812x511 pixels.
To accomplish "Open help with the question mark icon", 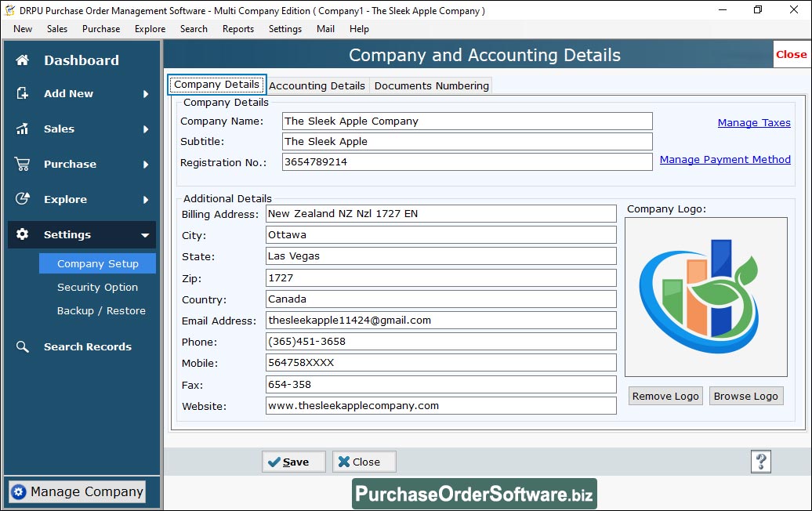I will click(761, 462).
